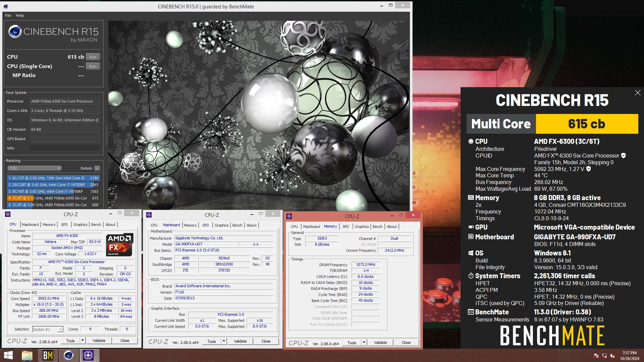Image resolution: width=644 pixels, height=362 pixels.
Task: Open Bench tab in right CPU-Z
Action: (377, 227)
